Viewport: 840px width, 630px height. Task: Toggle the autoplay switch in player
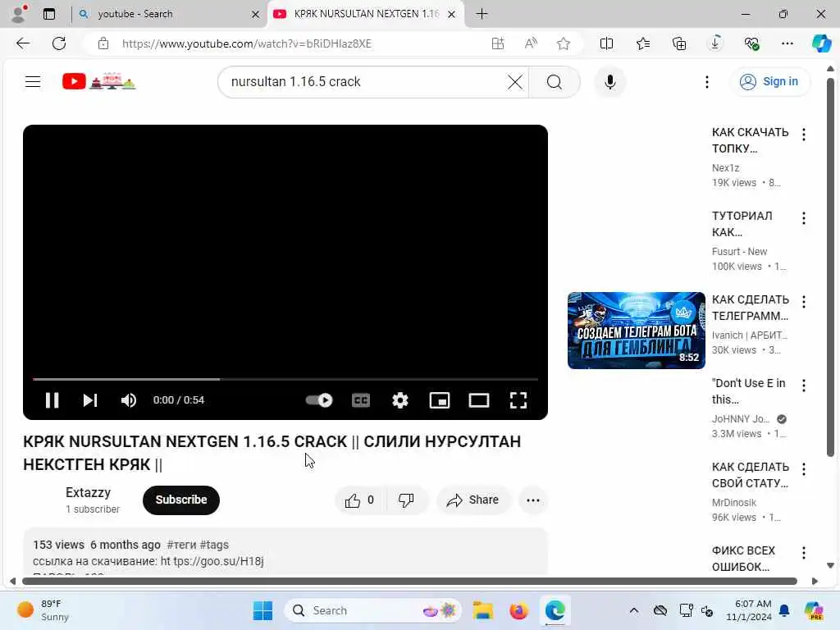click(319, 400)
